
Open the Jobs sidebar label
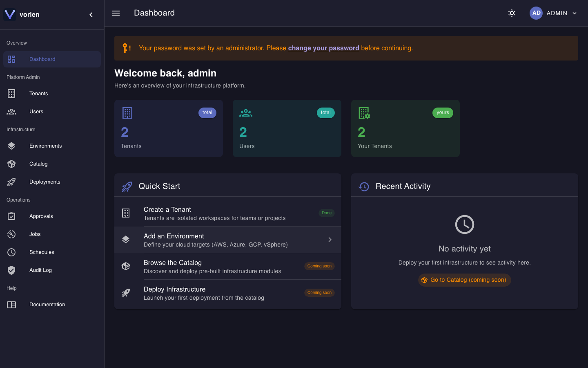35,234
